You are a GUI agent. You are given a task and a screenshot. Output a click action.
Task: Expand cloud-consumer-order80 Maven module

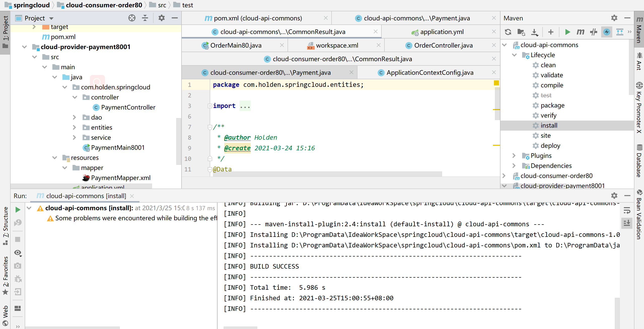pos(504,176)
